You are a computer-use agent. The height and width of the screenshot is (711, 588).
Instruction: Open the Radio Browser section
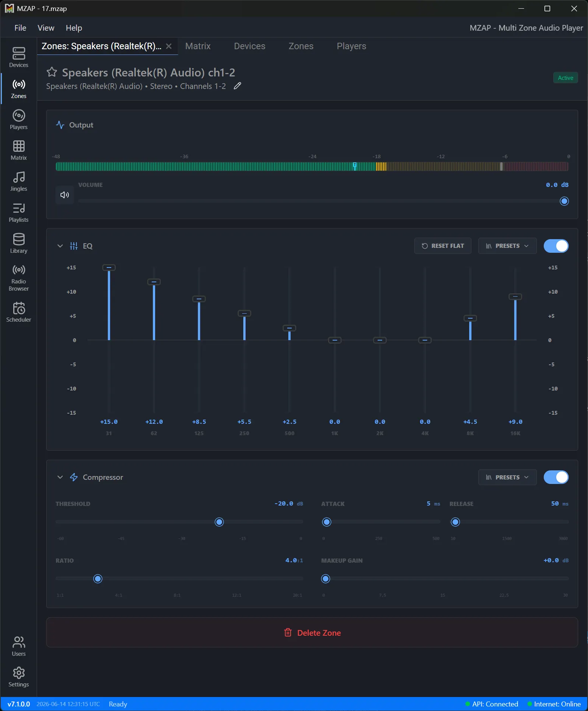tap(19, 278)
